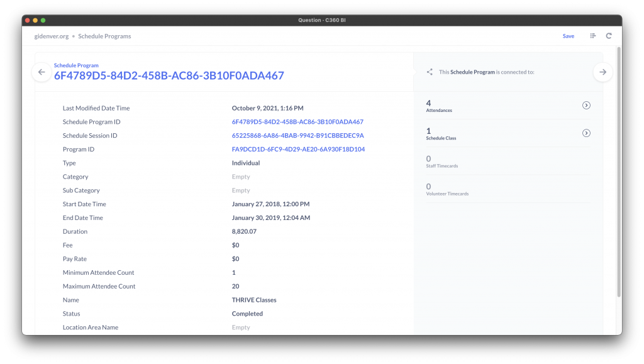Click the 0 Staff Timecards entry
The width and height of the screenshot is (644, 364).
coord(508,162)
